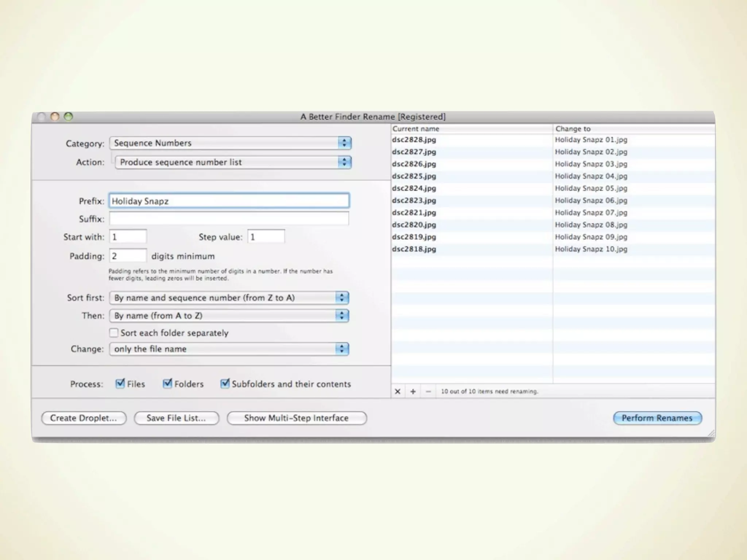This screenshot has width=747, height=560.
Task: Click the green zoom window button
Action: coord(68,116)
